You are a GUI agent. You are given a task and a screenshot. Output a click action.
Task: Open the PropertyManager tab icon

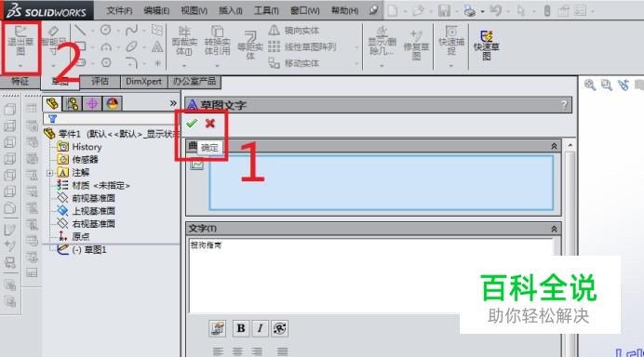pos(73,104)
